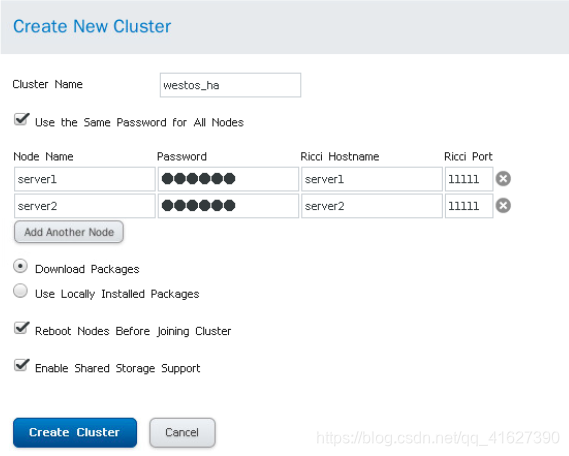Click the Ricci Port column header
The height and width of the screenshot is (456, 569).
(468, 156)
